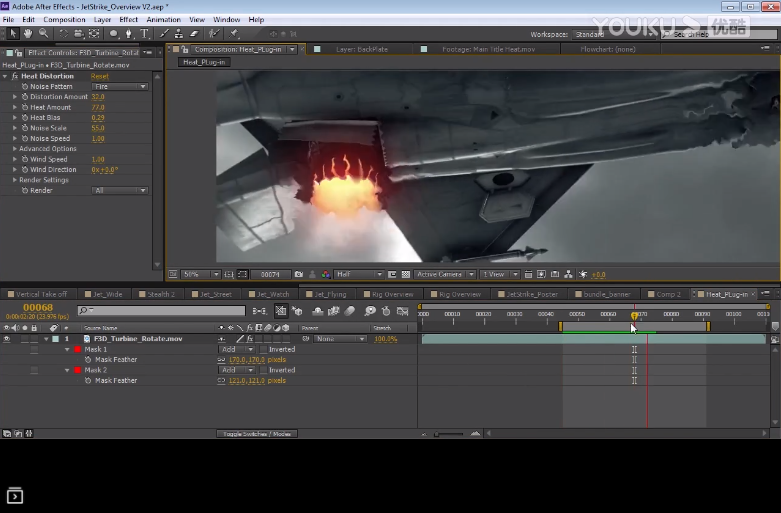Screen dimensions: 781x513
Task: Select the Pan Behind tool
Action: pyautogui.click(x=94, y=33)
